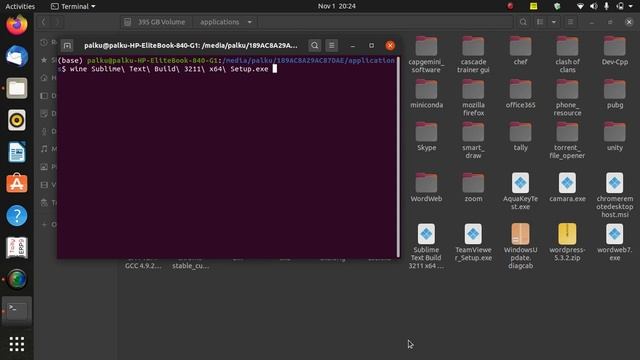The height and width of the screenshot is (360, 640).
Task: Click the volume icon in the top bar
Action: (x=593, y=6)
